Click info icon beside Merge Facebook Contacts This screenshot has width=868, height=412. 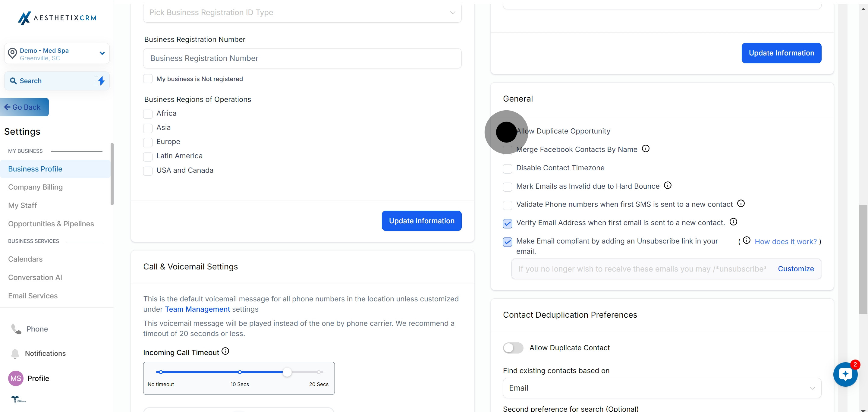pos(645,149)
